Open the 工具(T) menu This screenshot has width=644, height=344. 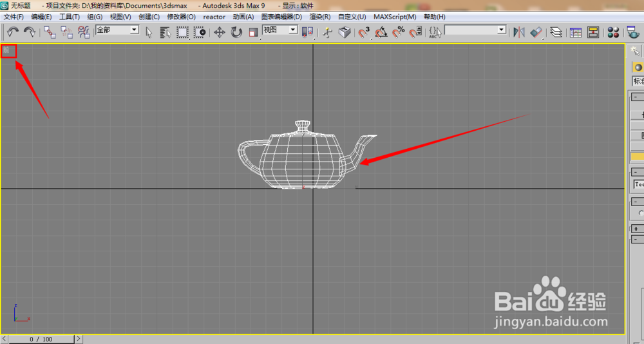[x=70, y=17]
